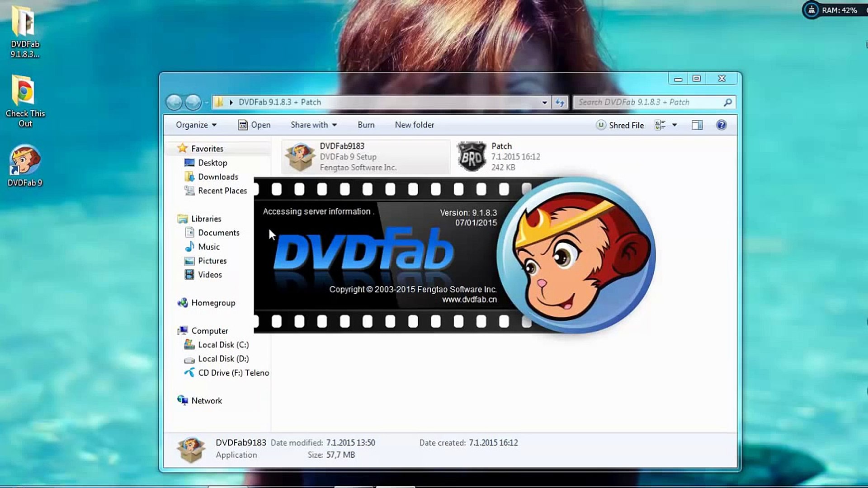Select Recent Places in the navigation pane
Viewport: 868px width, 488px height.
click(x=222, y=191)
